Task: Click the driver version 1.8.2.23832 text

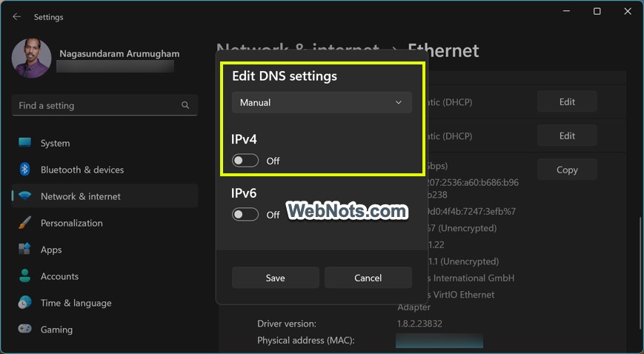Action: click(419, 324)
